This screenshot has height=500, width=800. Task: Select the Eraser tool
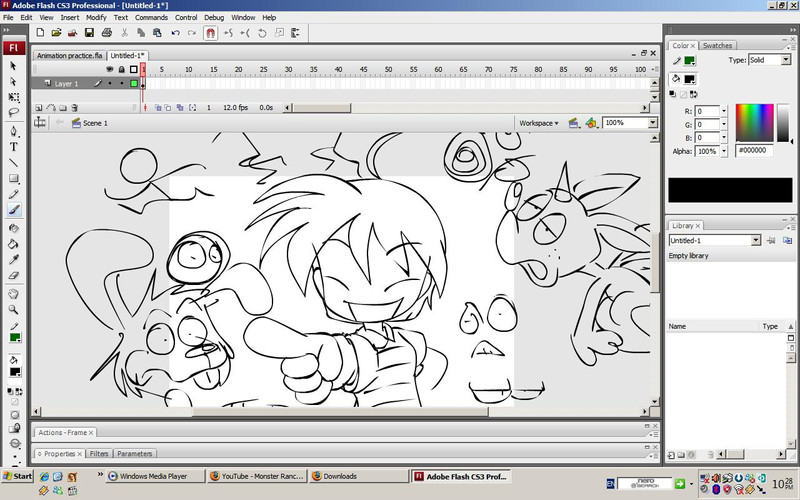pyautogui.click(x=13, y=276)
